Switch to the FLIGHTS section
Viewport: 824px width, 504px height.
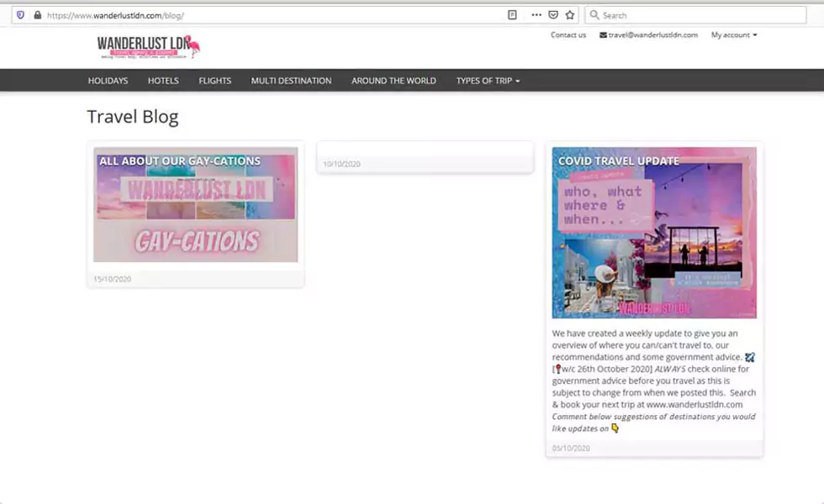click(214, 81)
